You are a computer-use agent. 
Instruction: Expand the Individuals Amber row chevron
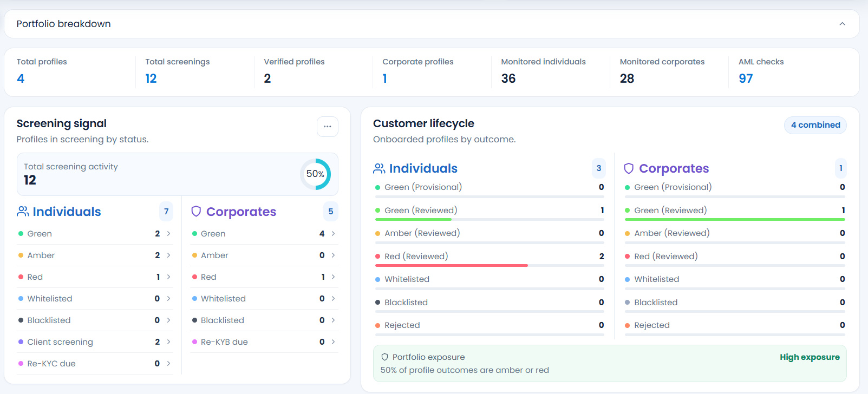tap(168, 255)
